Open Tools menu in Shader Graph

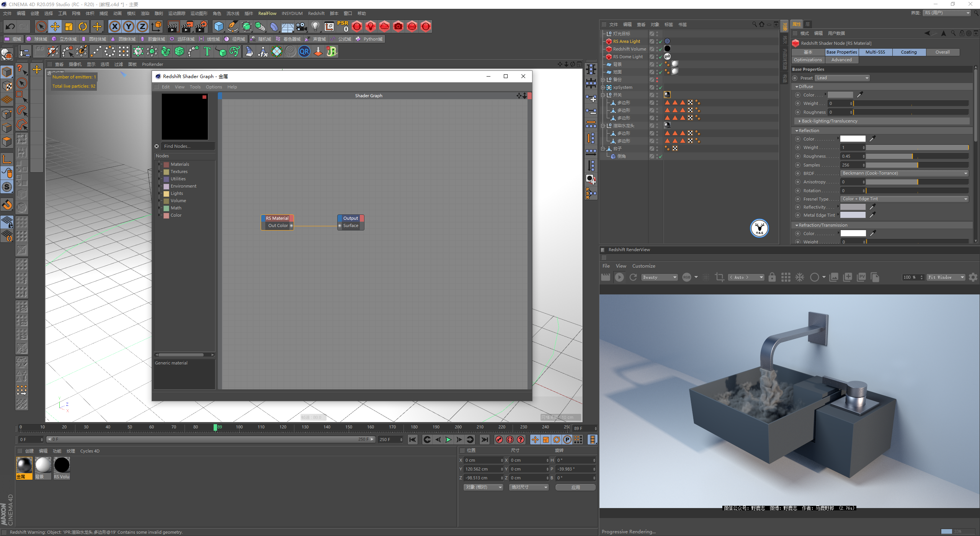click(x=195, y=87)
